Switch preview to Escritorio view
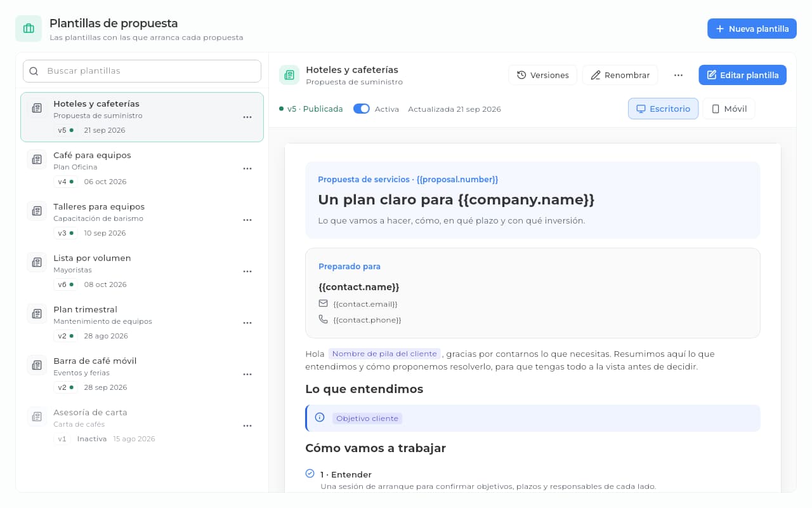This screenshot has height=508, width=812. click(x=663, y=109)
